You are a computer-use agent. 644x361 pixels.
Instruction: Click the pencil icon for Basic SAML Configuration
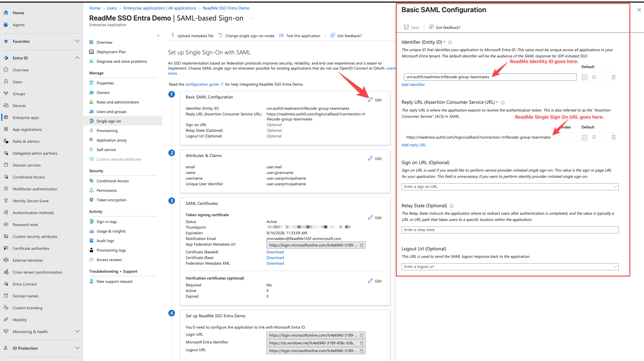tap(370, 100)
